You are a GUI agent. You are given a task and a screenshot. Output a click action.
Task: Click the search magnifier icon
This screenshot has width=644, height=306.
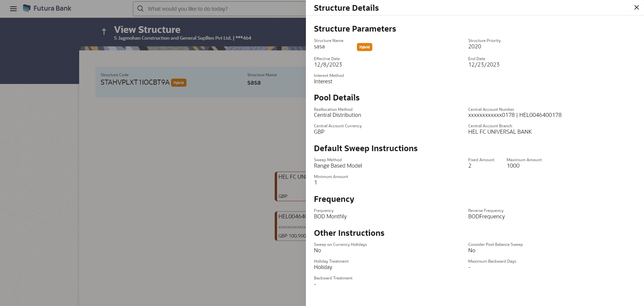click(141, 9)
